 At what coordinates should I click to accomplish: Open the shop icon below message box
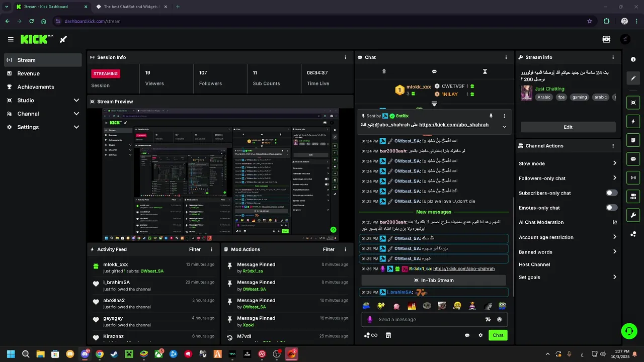[x=388, y=335]
